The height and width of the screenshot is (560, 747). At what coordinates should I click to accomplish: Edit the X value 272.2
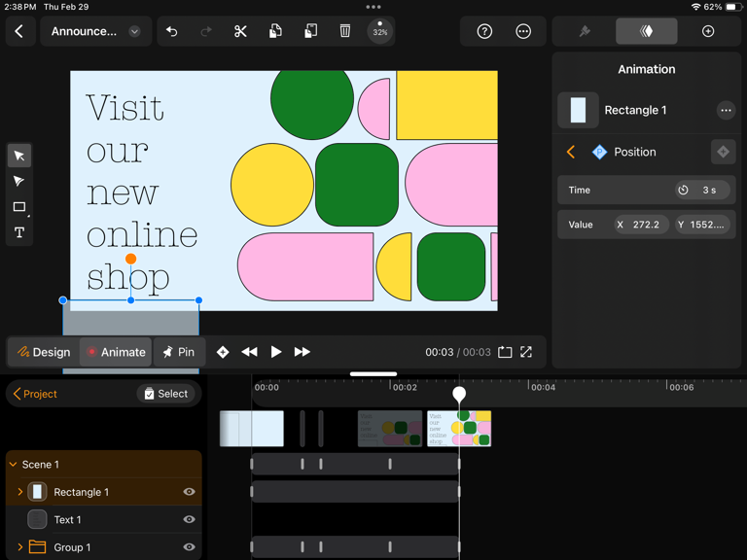641,225
